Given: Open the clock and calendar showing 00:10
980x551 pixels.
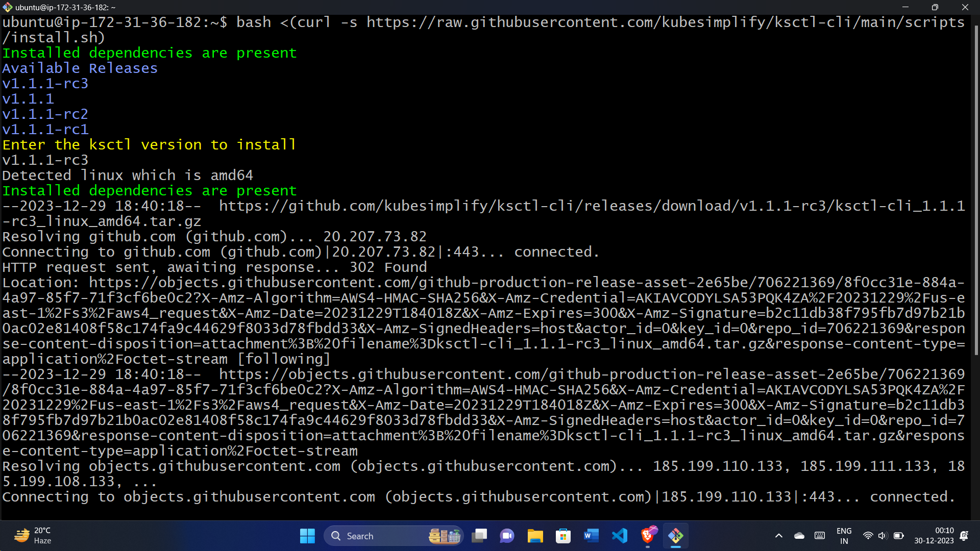Looking at the screenshot, I should pyautogui.click(x=934, y=536).
